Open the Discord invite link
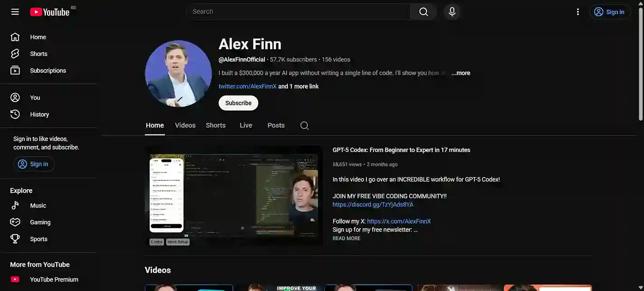Screen dimensions: 644x291 (x=373, y=205)
